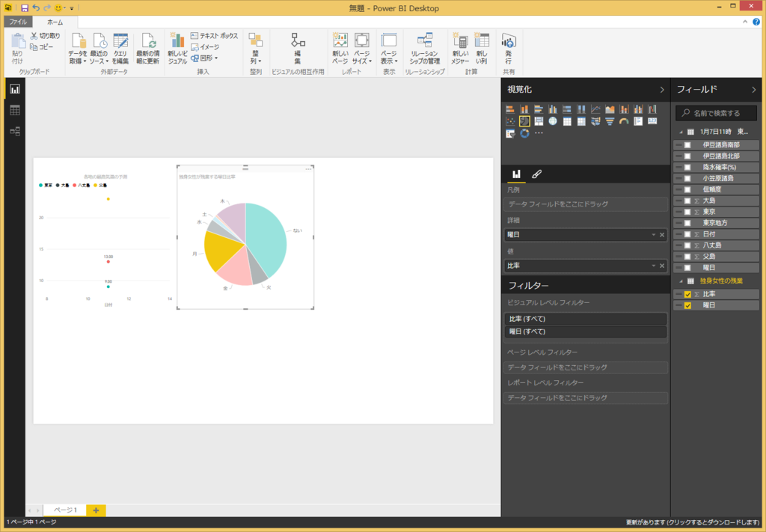Check the 東京地方 field checkbox
This screenshot has height=532, width=766.
pos(687,223)
